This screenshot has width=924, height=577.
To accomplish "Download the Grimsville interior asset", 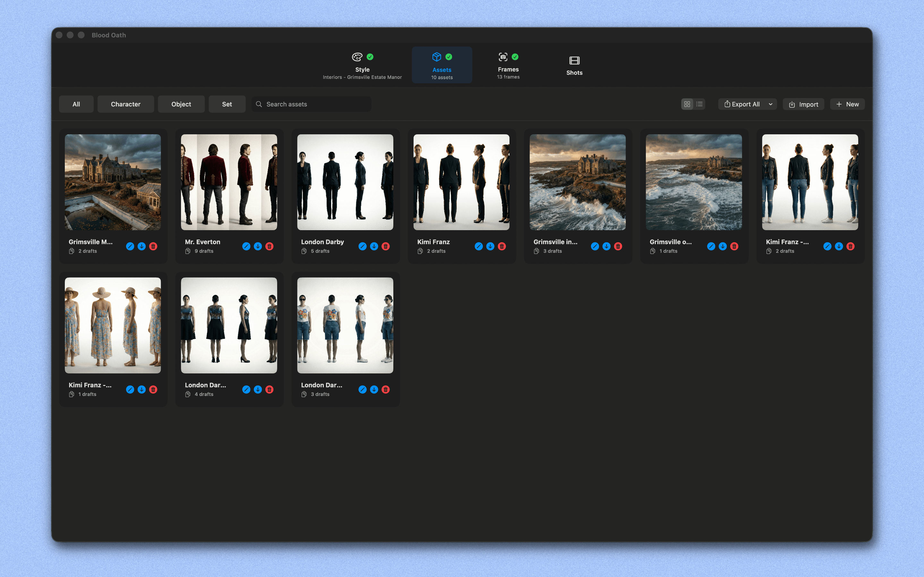I will click(x=606, y=246).
